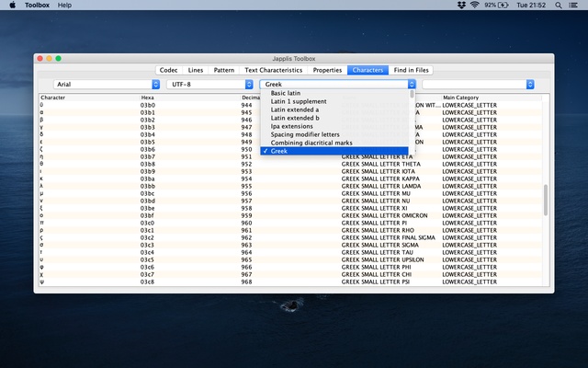
Task: Select hex value 03b5
Action: tap(148, 142)
